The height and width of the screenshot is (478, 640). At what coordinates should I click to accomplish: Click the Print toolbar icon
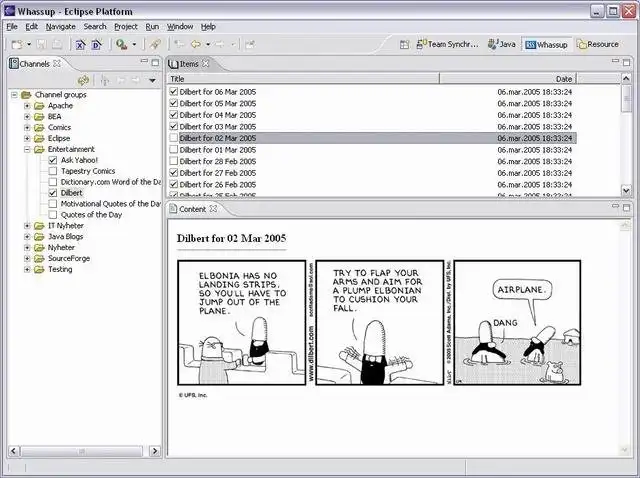tap(57, 44)
